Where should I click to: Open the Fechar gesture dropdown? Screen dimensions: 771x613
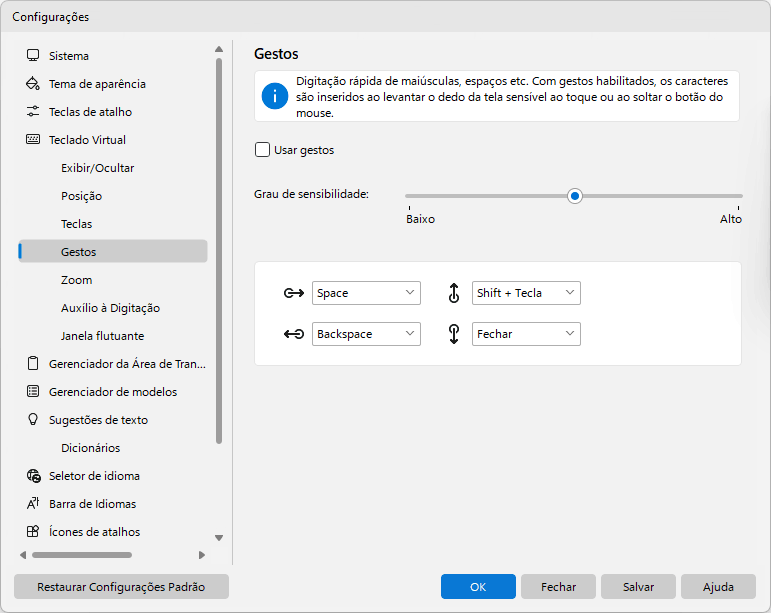(x=526, y=334)
